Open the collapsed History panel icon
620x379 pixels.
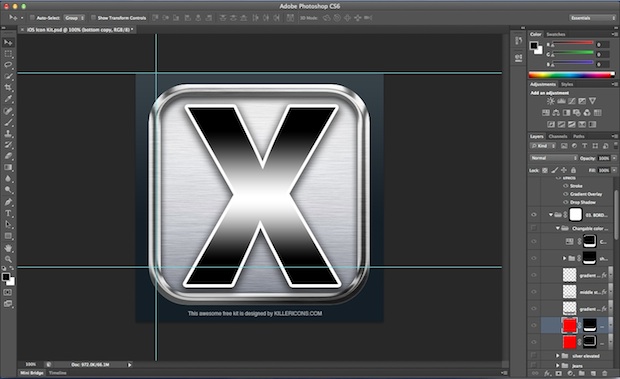tap(518, 41)
